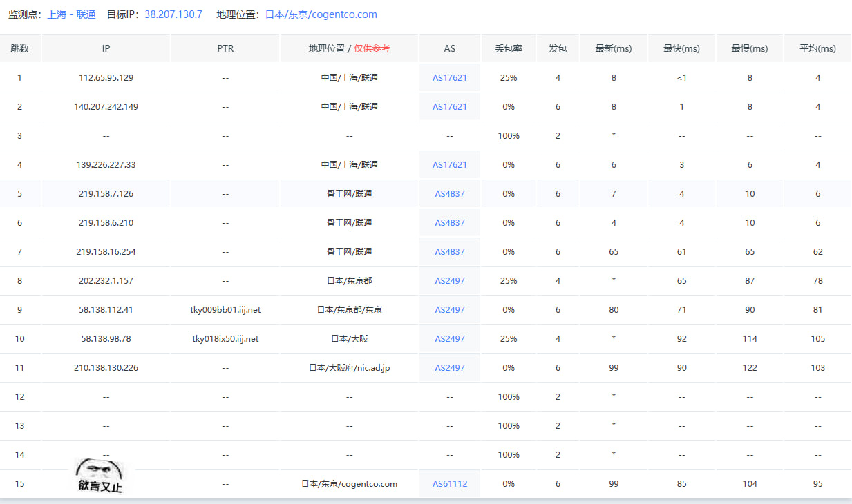
Task: Open AS2497 link for tky009bb01.iij.net hop
Action: [x=450, y=310]
